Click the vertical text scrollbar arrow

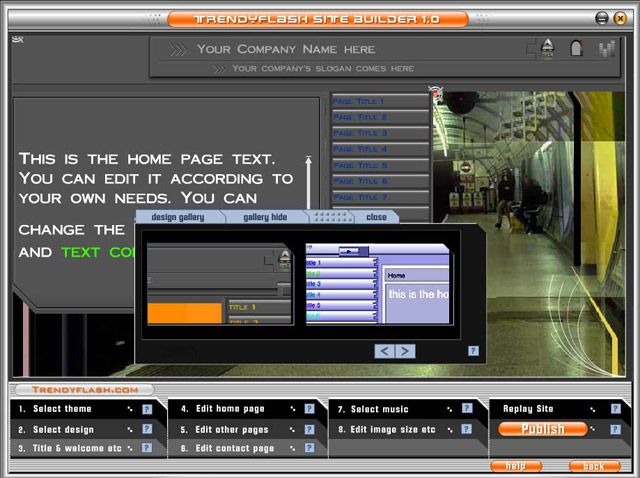pyautogui.click(x=309, y=160)
